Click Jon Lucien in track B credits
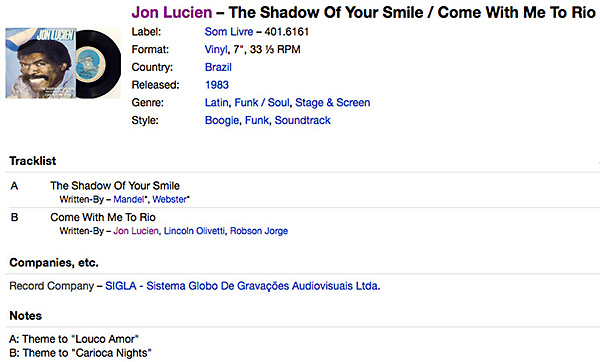The height and width of the screenshot is (362, 600). pyautogui.click(x=135, y=231)
